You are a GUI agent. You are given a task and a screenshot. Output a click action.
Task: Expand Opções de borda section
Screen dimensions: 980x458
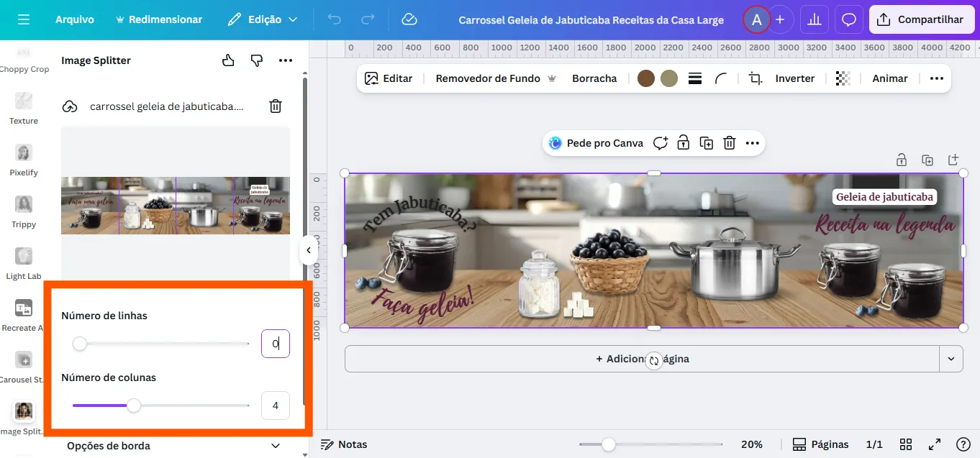coord(275,446)
